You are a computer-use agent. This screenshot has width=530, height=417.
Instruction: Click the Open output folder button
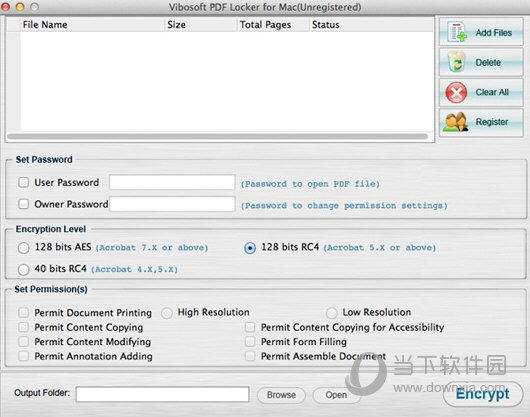coord(336,395)
